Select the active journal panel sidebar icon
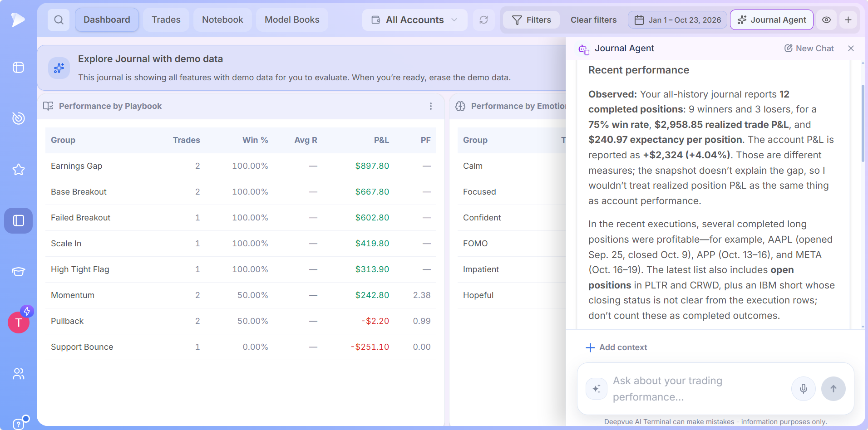 coord(18,220)
